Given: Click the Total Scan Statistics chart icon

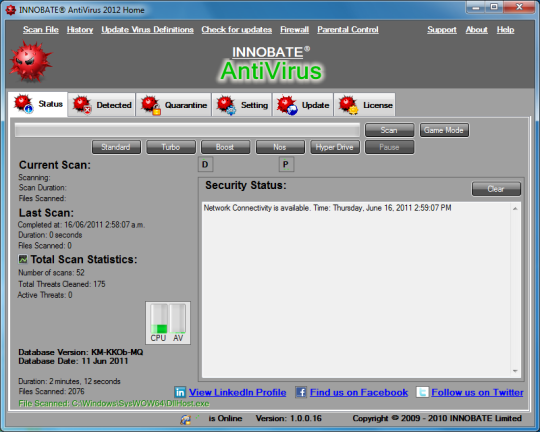Looking at the screenshot, I should [x=23, y=259].
